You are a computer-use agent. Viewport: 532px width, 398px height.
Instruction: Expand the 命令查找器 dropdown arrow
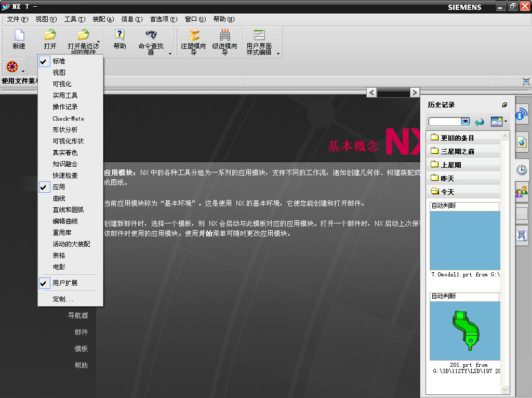click(x=170, y=54)
